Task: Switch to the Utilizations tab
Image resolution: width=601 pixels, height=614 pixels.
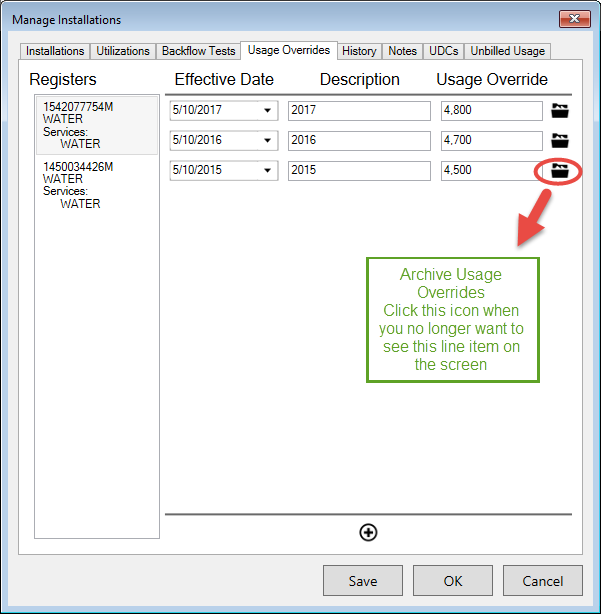Action: pos(123,51)
